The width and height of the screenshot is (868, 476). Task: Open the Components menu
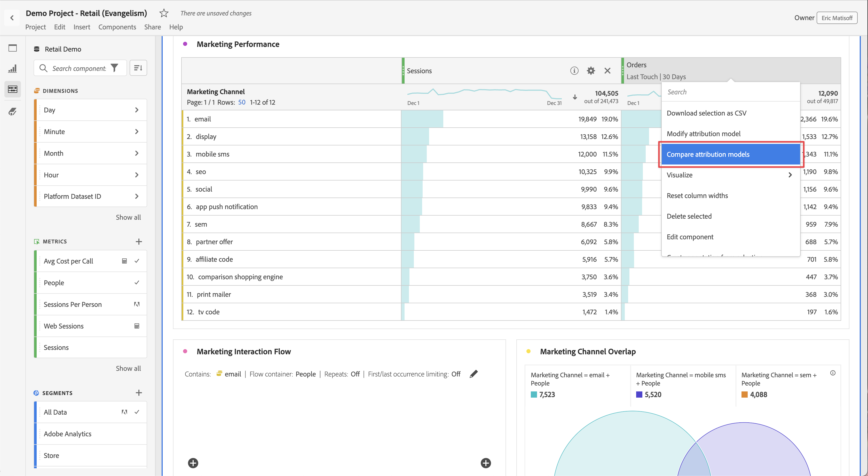[x=117, y=27]
